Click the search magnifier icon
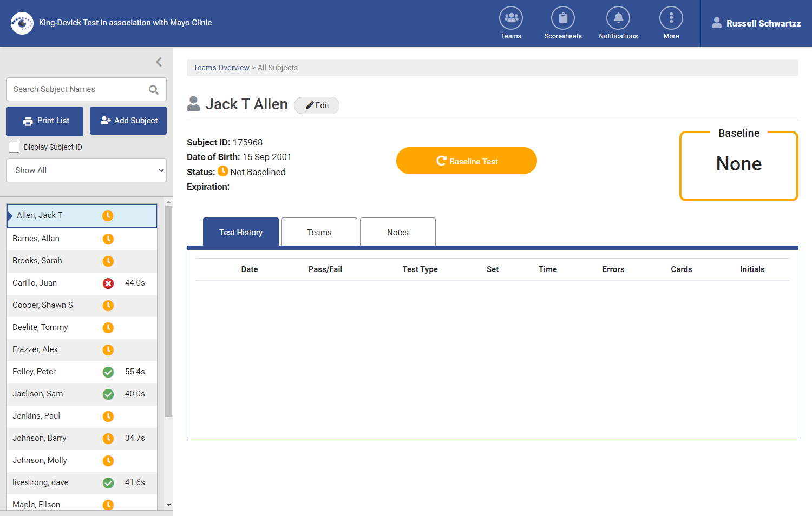 (x=154, y=89)
